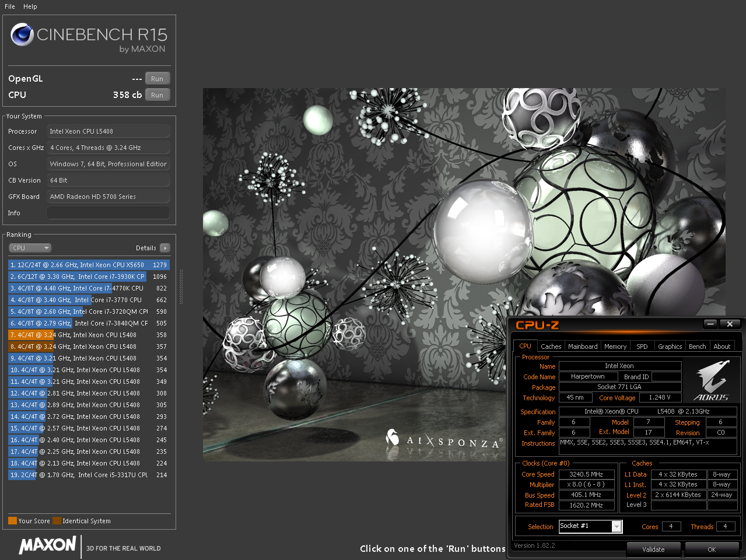This screenshot has height=560, width=746.
Task: Click the GFX Board AMD Radeon field
Action: [108, 197]
